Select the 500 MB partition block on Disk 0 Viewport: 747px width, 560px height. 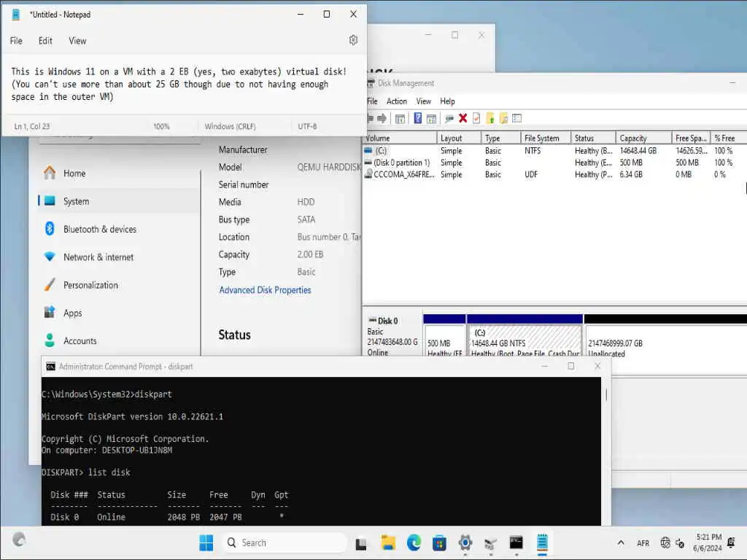point(444,335)
